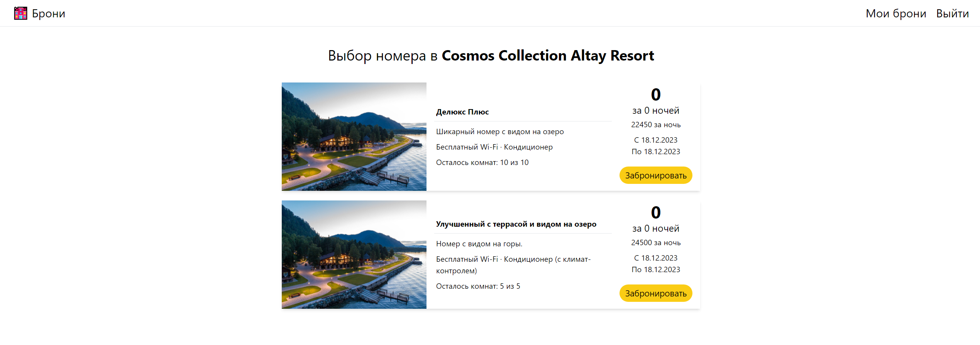Open the Брони home link
Image resolution: width=980 pixels, height=345 pixels.
(48, 13)
